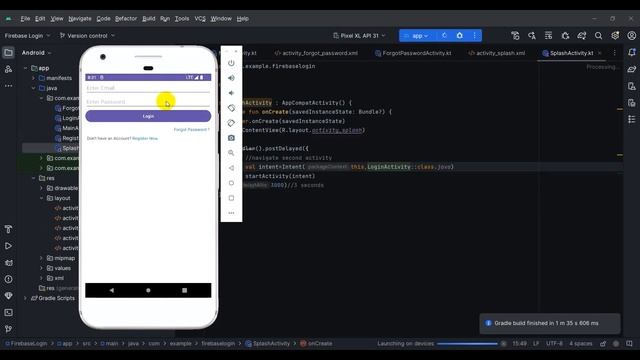Click the Launching on devices progress bar
Viewport: 640px width, 360px height.
[x=467, y=344]
